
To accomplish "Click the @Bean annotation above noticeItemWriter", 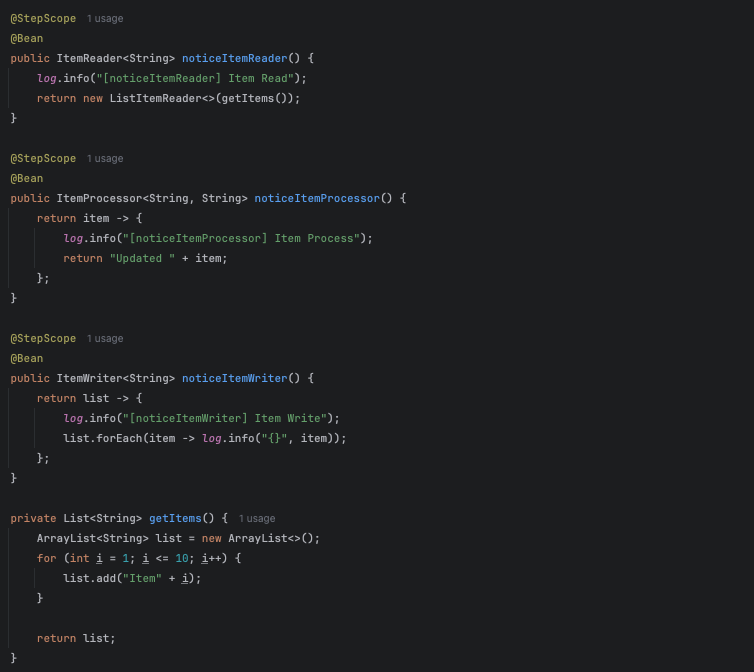I will coord(27,358).
